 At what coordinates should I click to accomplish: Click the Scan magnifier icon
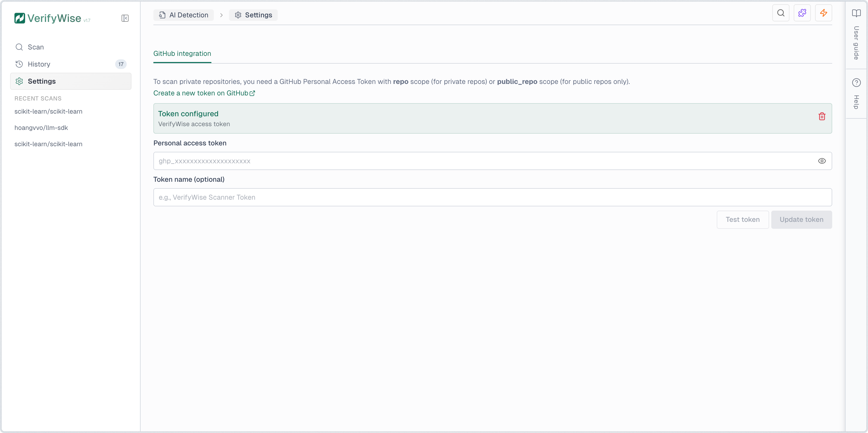19,47
